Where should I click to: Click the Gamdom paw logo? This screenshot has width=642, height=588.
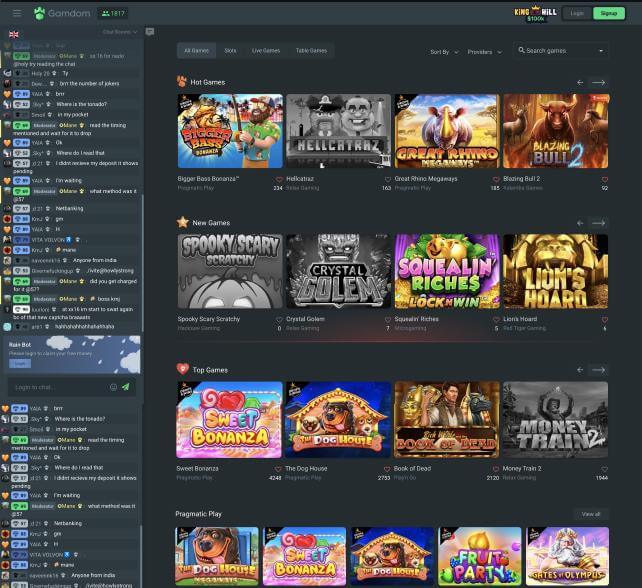tap(39, 14)
